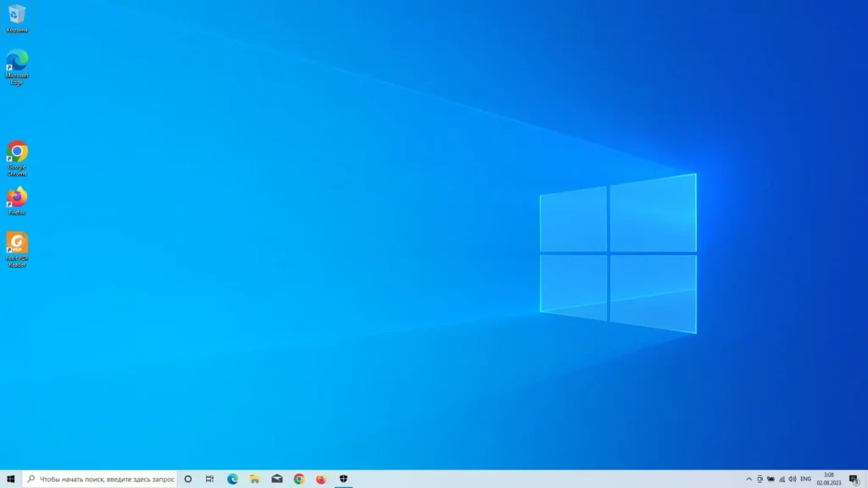This screenshot has width=868, height=488.
Task: Launch Microsoft Edge from the taskbar
Action: (x=233, y=479)
